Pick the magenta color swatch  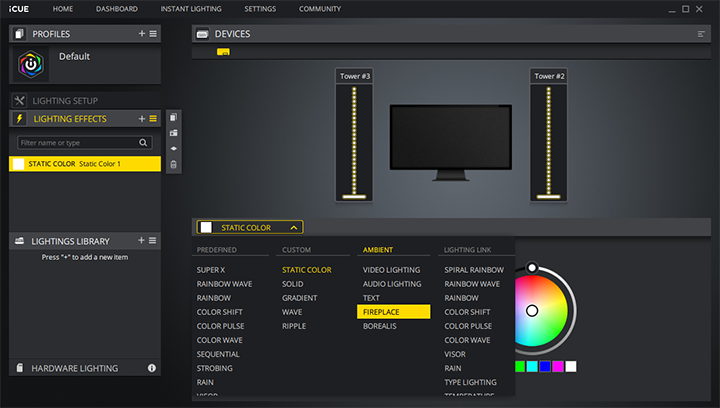point(558,367)
